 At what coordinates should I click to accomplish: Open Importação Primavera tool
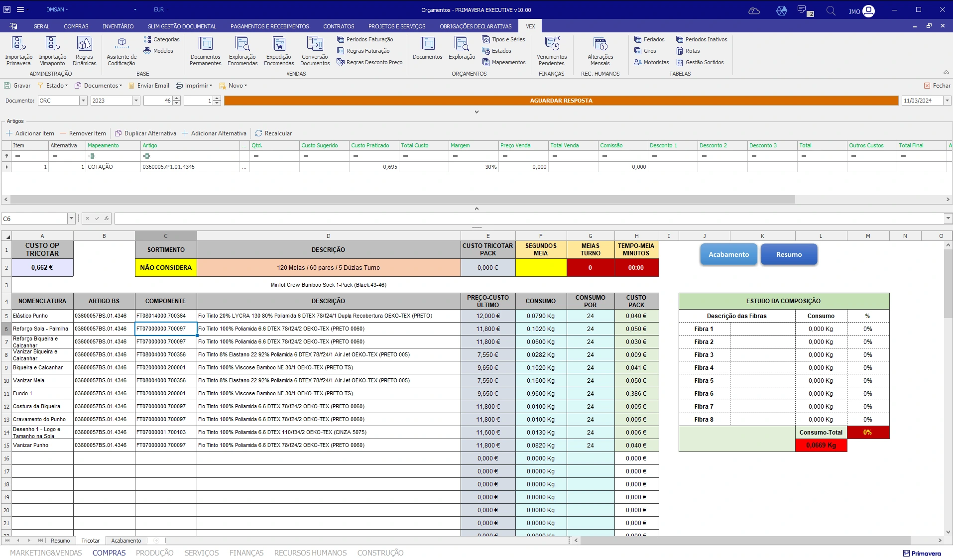18,51
